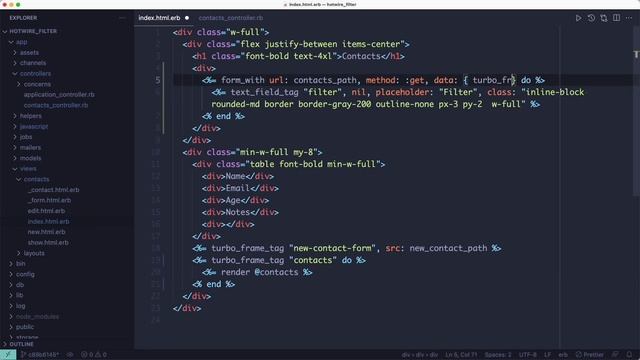Open editor more actions ellipsis

[x=629, y=18]
